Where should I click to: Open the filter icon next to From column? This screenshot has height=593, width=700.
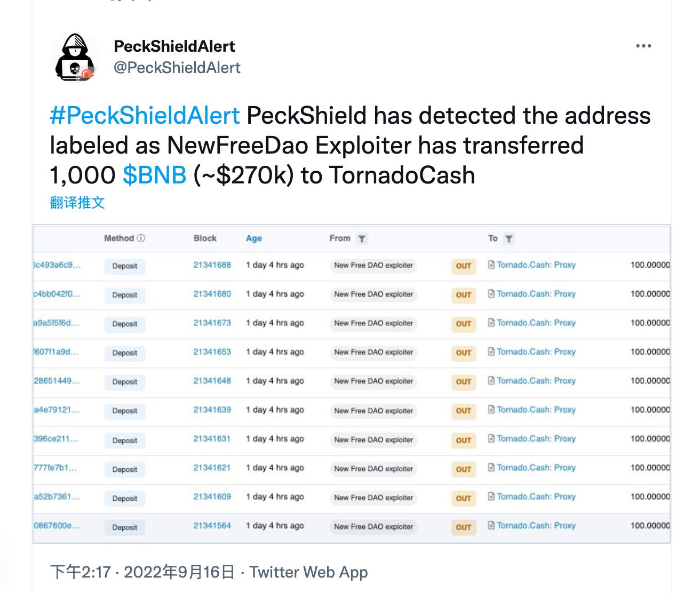pyautogui.click(x=362, y=239)
